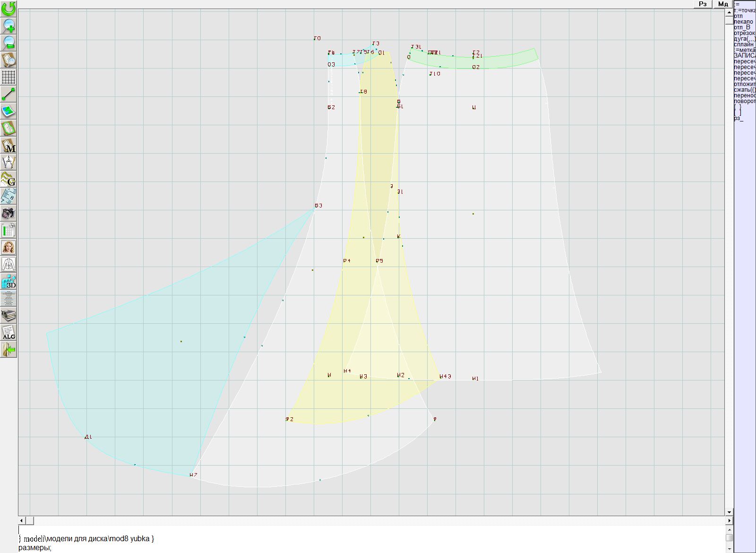The height and width of the screenshot is (553, 756).
Task: Select the line segment tool
Action: coord(9,94)
